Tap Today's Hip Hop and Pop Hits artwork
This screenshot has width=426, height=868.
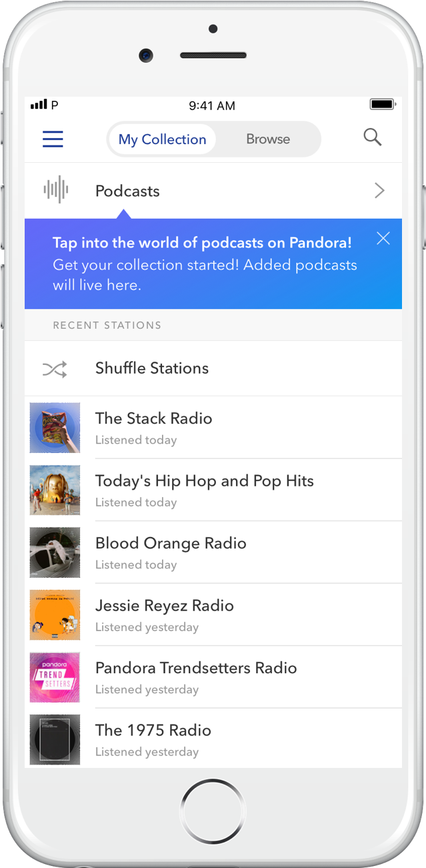(55, 490)
